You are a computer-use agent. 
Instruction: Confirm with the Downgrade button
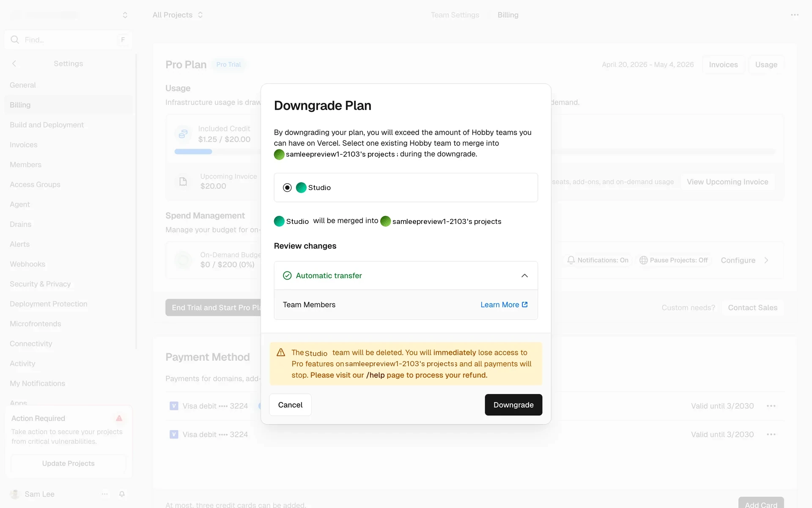(x=513, y=405)
